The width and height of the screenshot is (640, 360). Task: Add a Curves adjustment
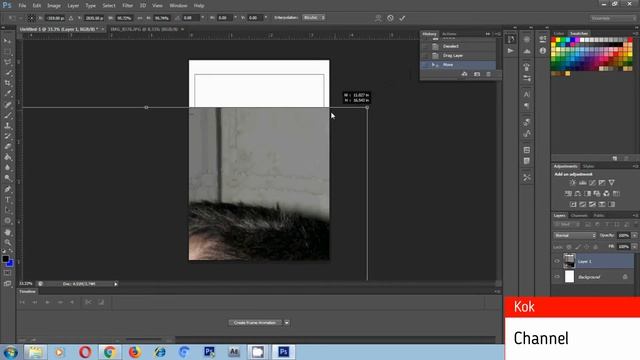coord(592,183)
